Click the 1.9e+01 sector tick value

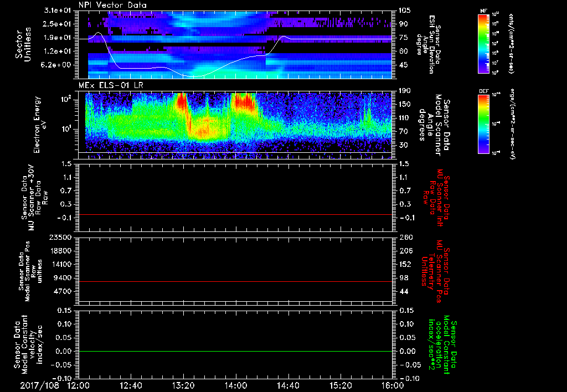[x=58, y=38]
